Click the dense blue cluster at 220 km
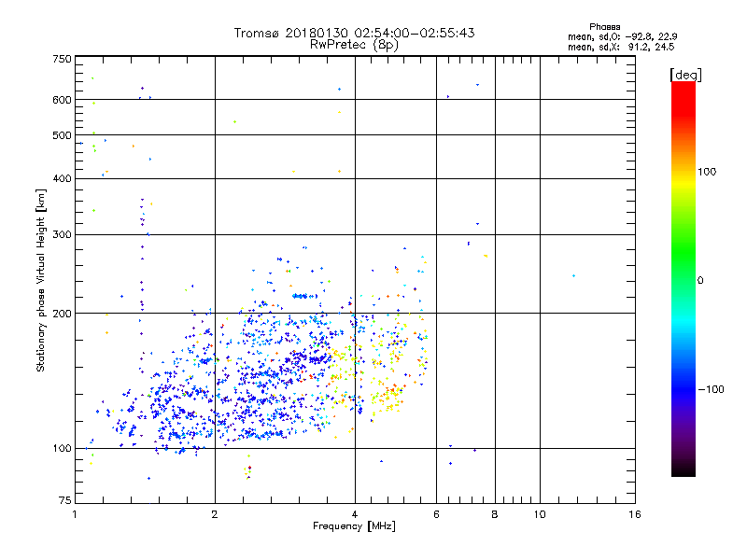The image size is (747, 560). (304, 296)
